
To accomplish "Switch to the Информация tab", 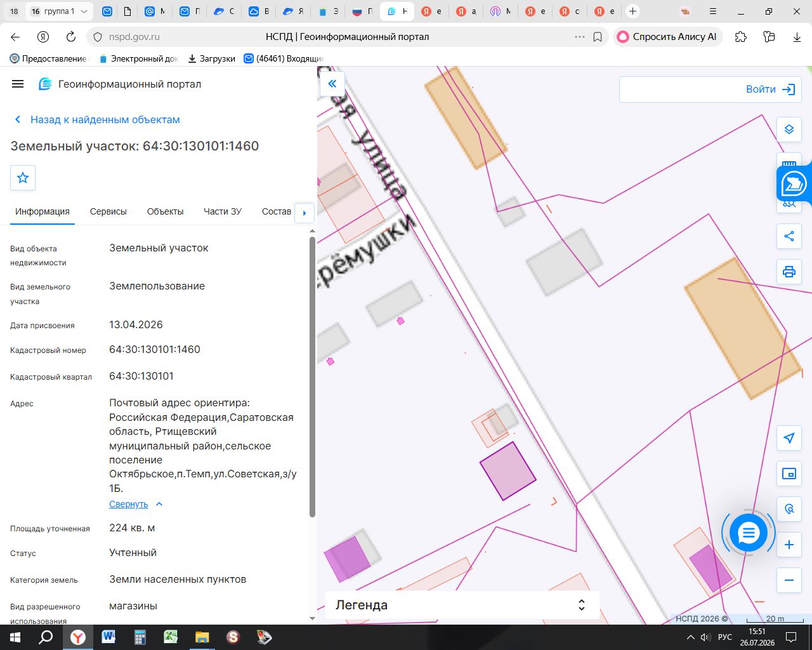I will (x=43, y=211).
